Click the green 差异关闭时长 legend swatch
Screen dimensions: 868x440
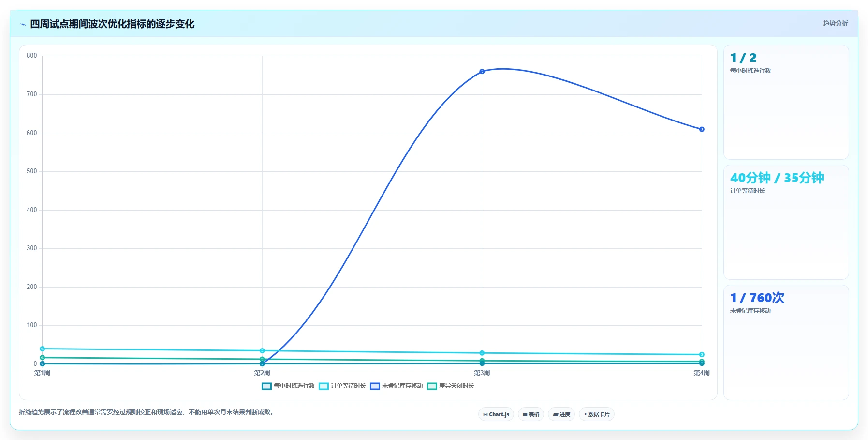(x=432, y=386)
